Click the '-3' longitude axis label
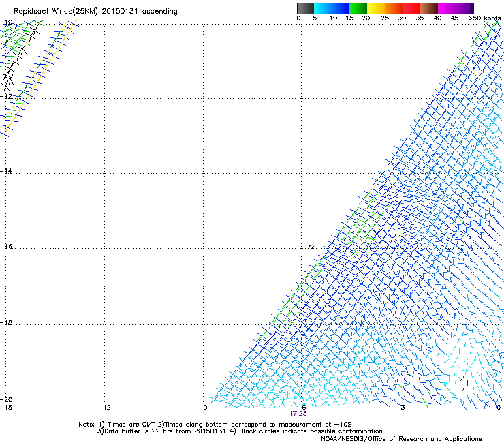504x443 pixels. [x=400, y=408]
